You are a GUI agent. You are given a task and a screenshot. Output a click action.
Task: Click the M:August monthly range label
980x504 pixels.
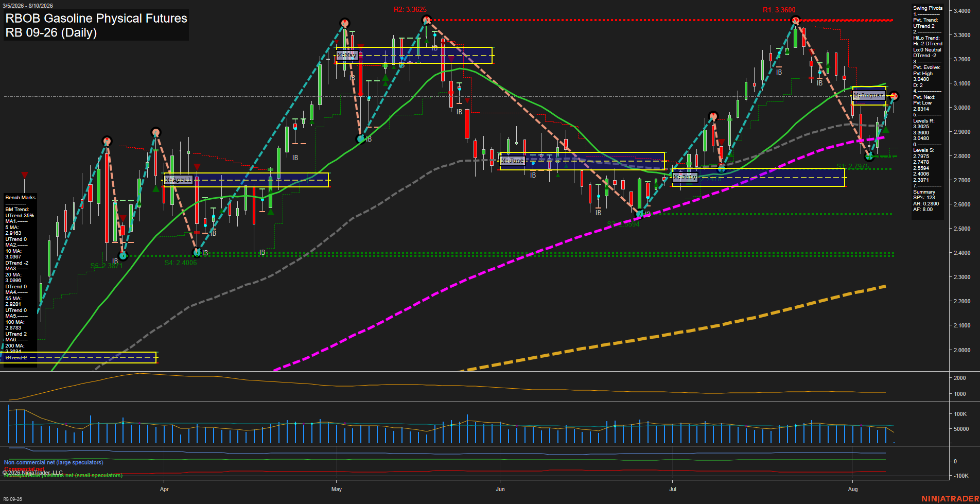coord(868,96)
